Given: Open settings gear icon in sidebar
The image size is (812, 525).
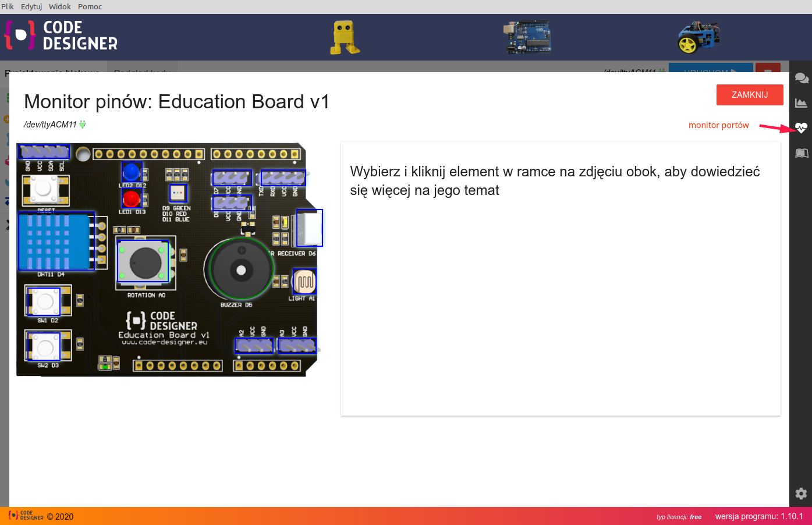Looking at the screenshot, I should [x=802, y=494].
